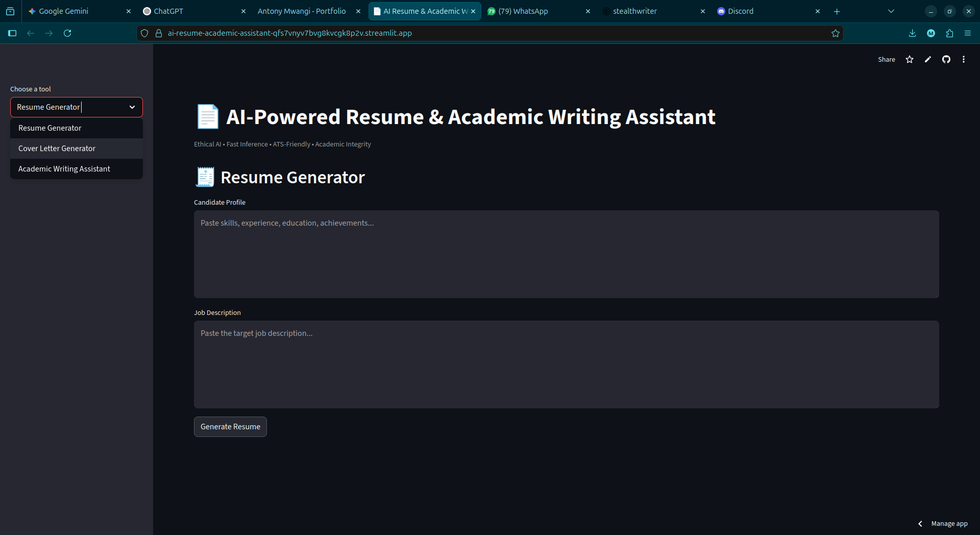Toggle the sidebar panel icon next to back button

point(12,33)
